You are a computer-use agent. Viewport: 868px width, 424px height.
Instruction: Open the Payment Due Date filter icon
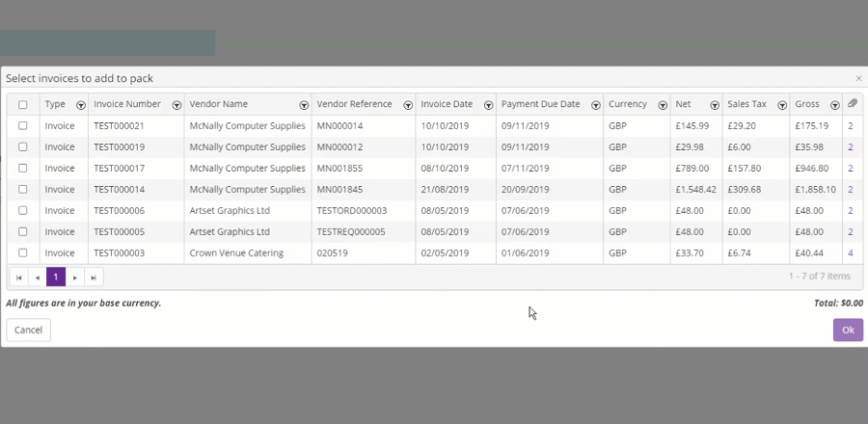coord(596,105)
